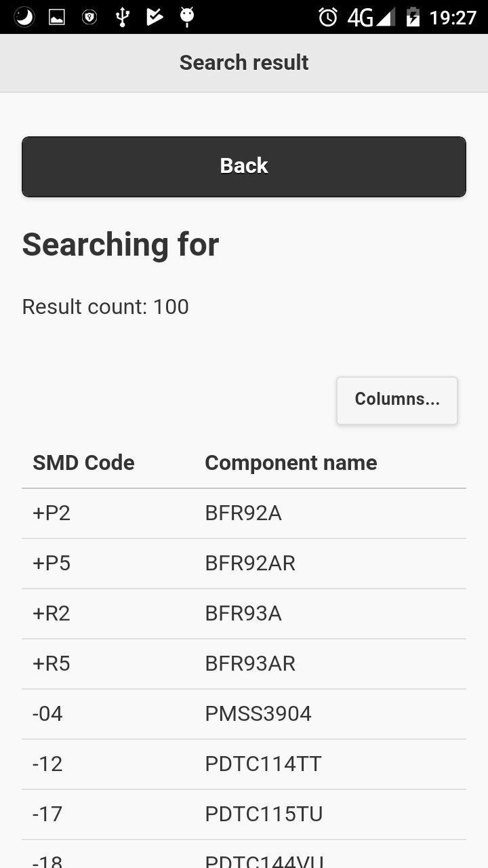The height and width of the screenshot is (868, 488).
Task: Select the +R2 BFR93A row
Action: [x=244, y=614]
